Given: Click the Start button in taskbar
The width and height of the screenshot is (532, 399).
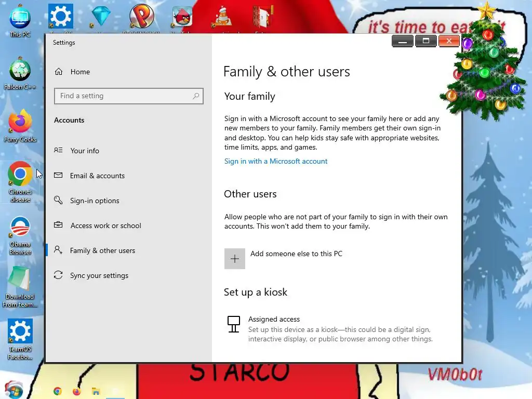Looking at the screenshot, I should [14, 390].
